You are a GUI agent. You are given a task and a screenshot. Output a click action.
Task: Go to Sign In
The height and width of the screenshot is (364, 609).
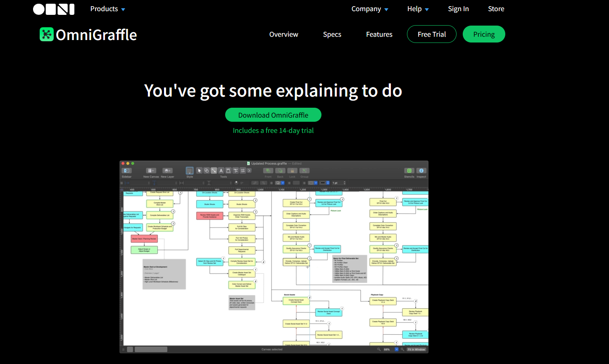coord(458,9)
